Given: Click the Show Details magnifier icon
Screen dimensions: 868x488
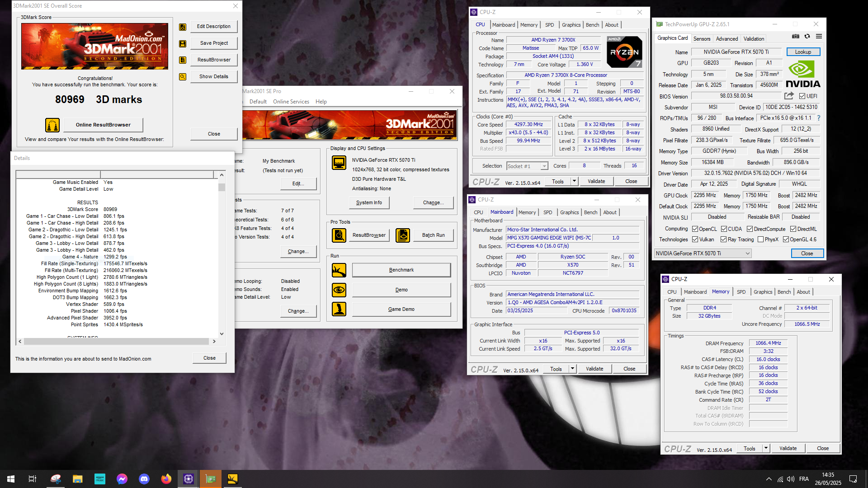Looking at the screenshot, I should click(183, 77).
